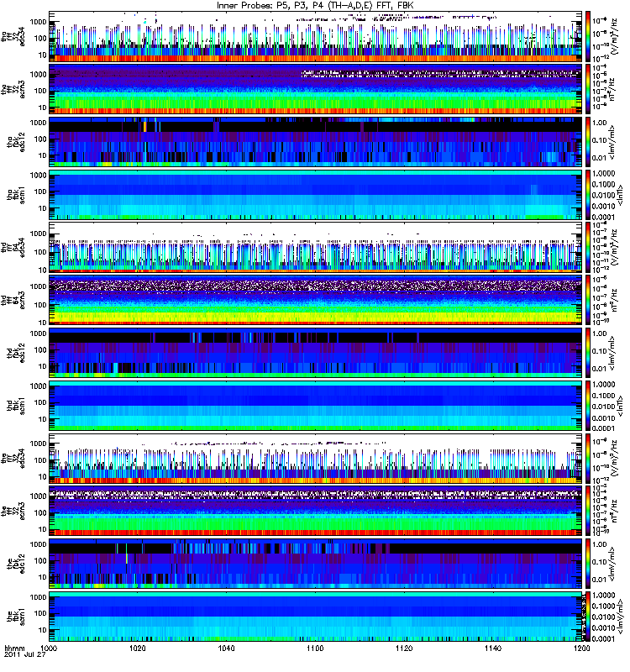Click the time axis tick label 1200

pyautogui.click(x=581, y=648)
